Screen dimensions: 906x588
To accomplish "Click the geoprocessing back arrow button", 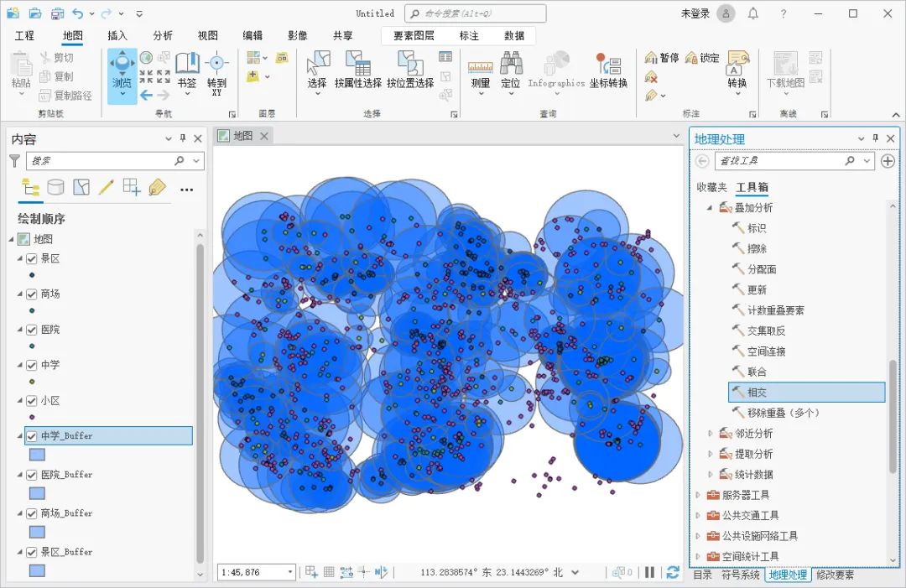I will click(702, 161).
